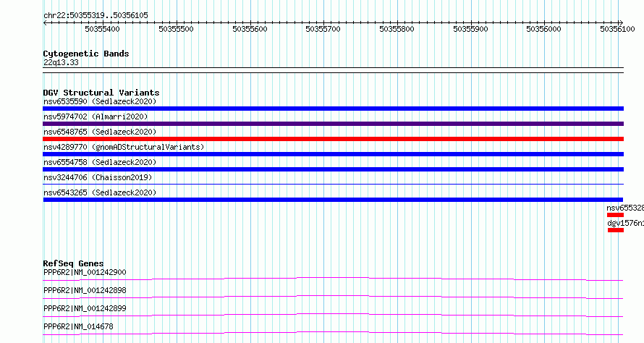This screenshot has height=343, width=644.
Task: Select the blue nsv4289770 variant bar
Action: (333, 154)
